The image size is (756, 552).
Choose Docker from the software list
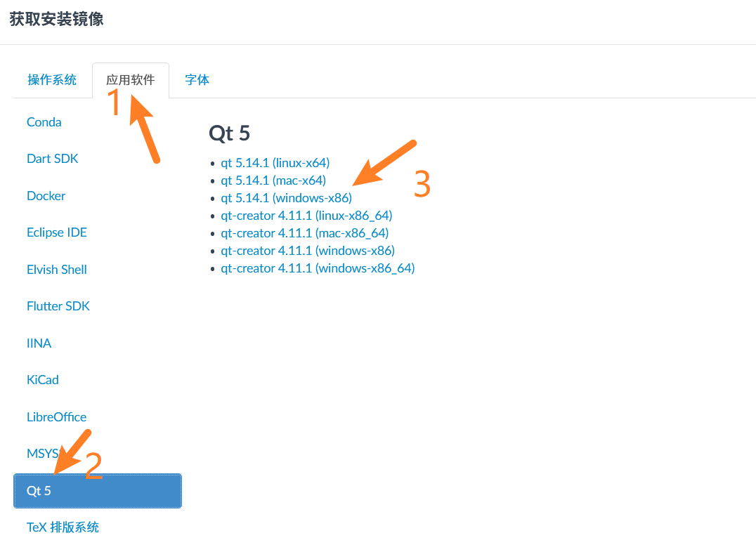point(46,196)
